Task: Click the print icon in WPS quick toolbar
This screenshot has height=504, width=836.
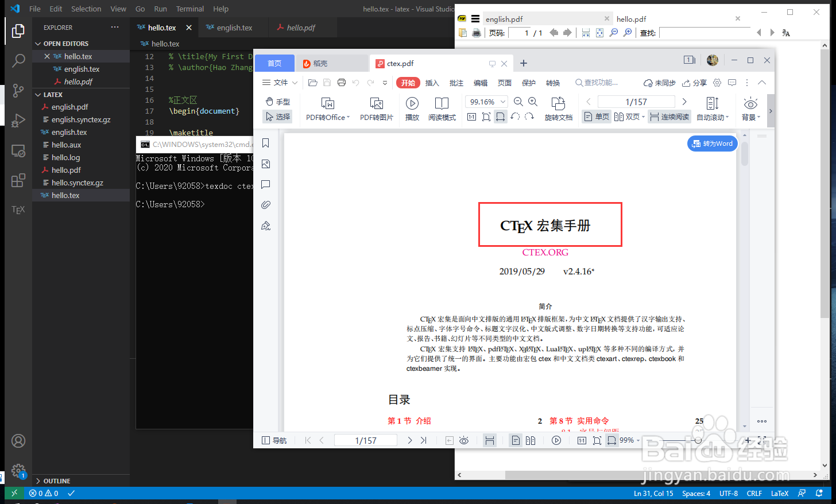Action: click(342, 83)
